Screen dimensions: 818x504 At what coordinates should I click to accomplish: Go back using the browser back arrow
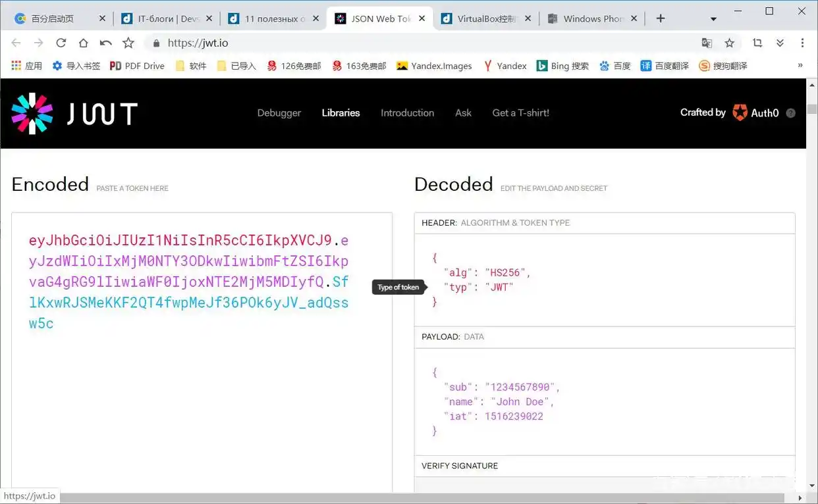pos(16,42)
